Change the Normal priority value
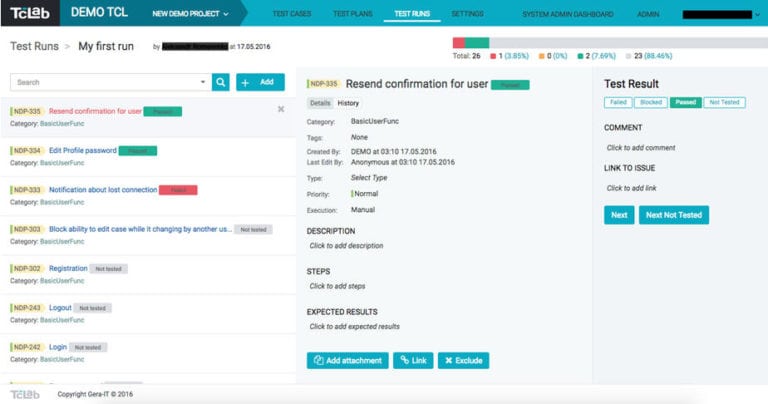768x404 pixels. pyautogui.click(x=365, y=194)
